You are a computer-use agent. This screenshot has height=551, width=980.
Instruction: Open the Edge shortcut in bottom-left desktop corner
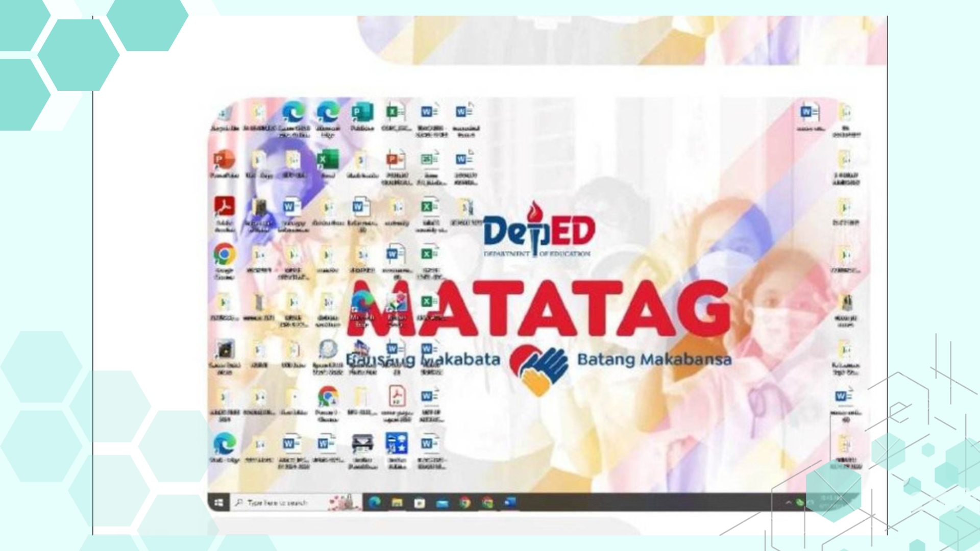(x=224, y=444)
